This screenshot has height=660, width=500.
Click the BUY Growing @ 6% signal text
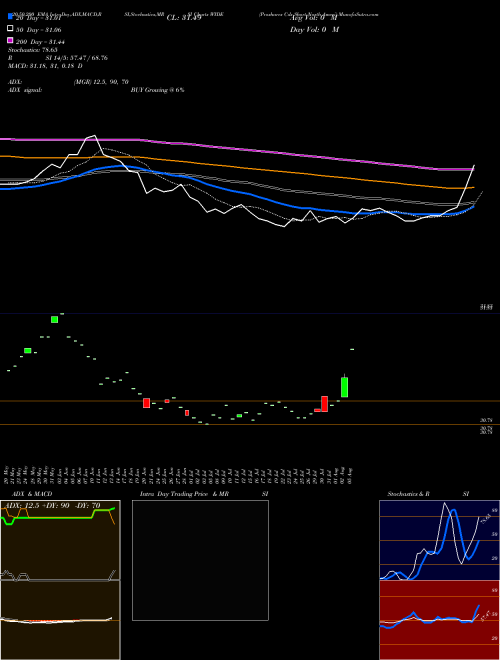click(157, 90)
